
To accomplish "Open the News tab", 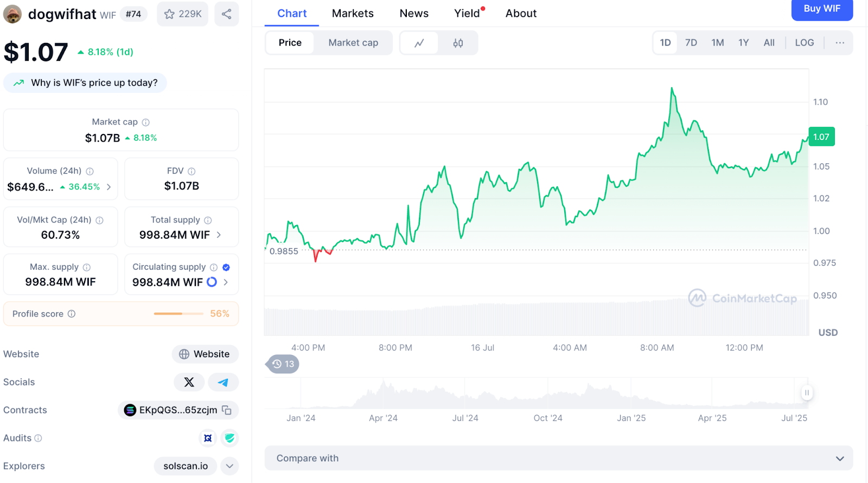I will pos(414,14).
